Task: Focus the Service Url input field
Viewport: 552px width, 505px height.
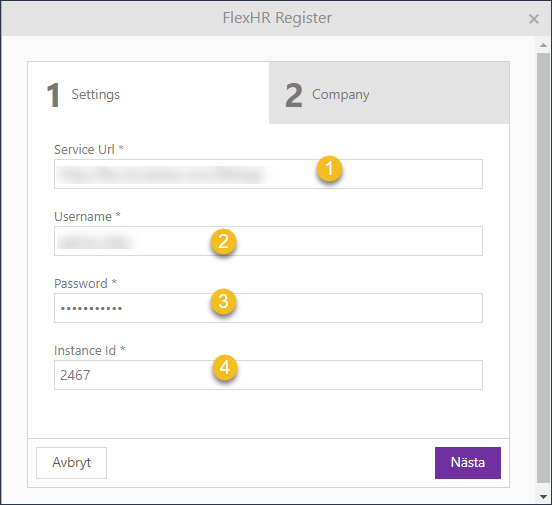Action: [x=268, y=174]
